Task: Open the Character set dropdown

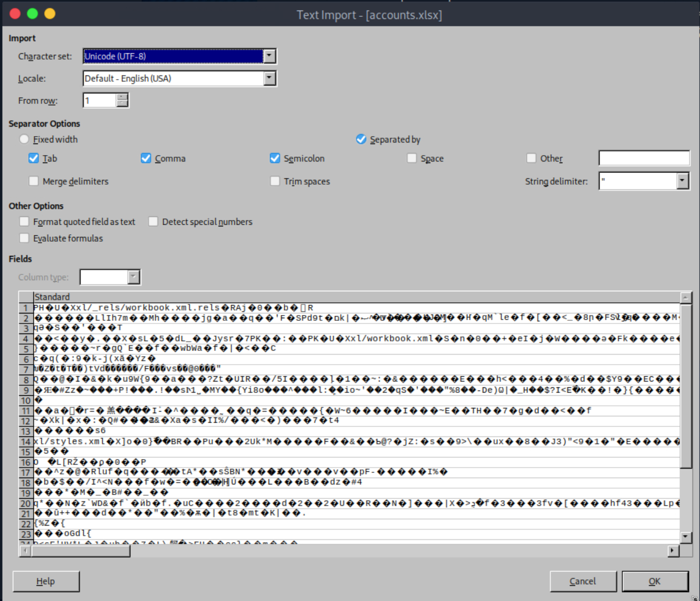Action: 270,56
